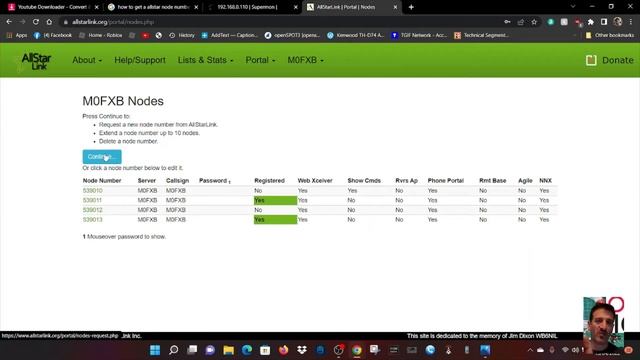Screen dimensions: 640x360
Task: Click the 'M0FXB Nodes' heading
Action: pyautogui.click(x=123, y=101)
